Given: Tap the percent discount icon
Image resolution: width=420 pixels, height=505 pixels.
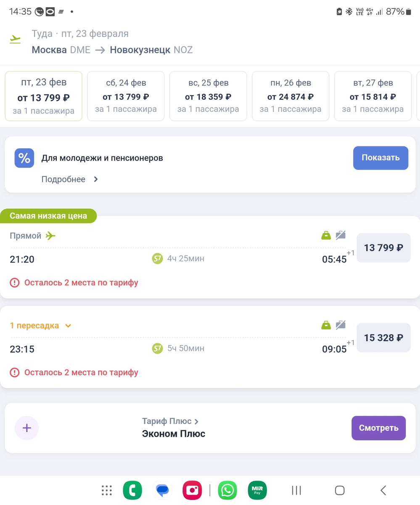Looking at the screenshot, I should pos(24,158).
